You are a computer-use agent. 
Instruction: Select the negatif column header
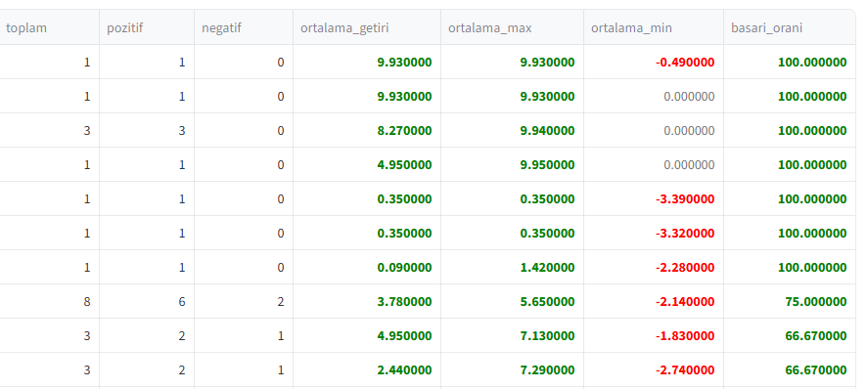(x=244, y=27)
